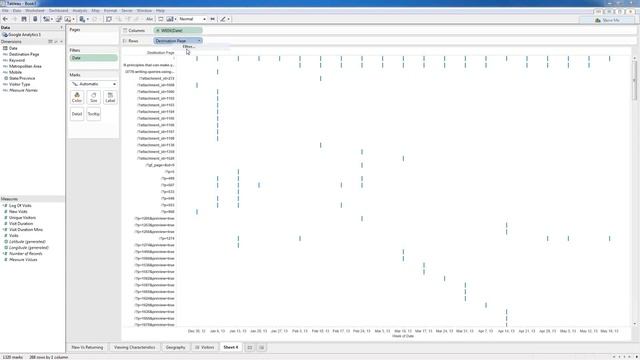Screen dimensions: 640x360
Task: Open the File menu
Action: (x=5, y=11)
